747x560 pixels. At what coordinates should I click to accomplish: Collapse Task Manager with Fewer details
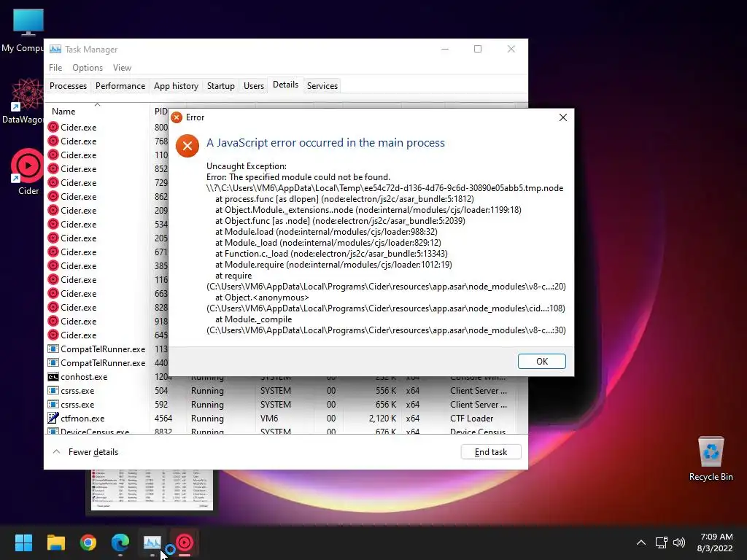pos(86,452)
